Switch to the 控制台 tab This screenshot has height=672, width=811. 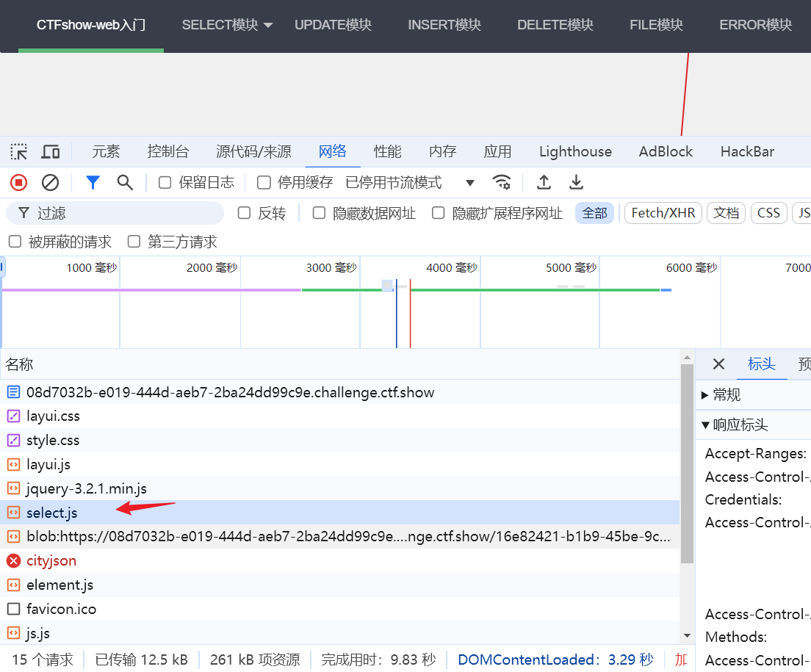[167, 151]
